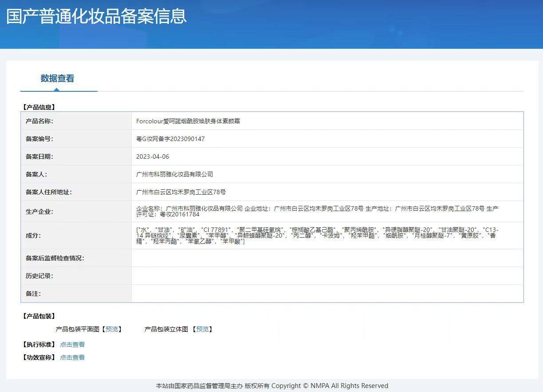Select the date value 2023-04-06
The image size is (543, 392).
tap(153, 157)
